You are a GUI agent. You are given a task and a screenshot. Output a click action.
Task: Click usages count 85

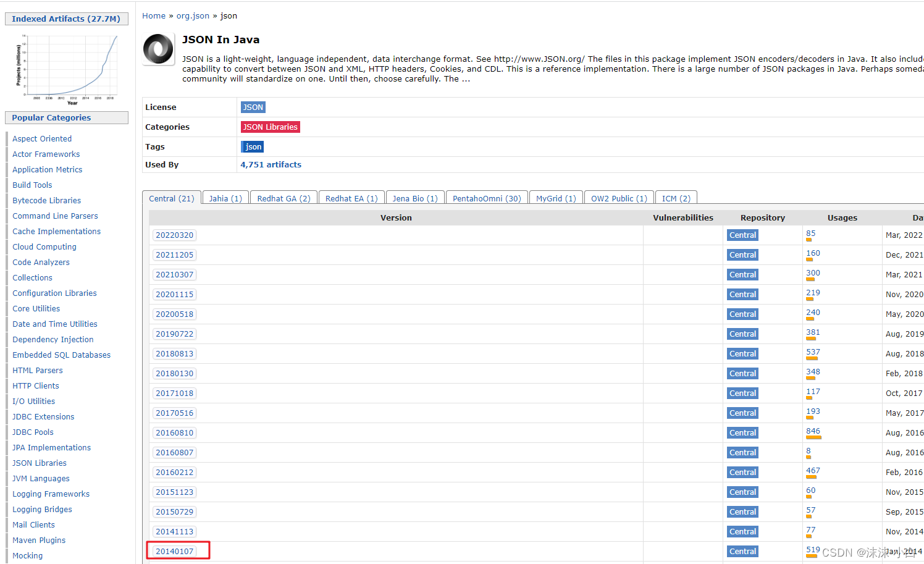click(811, 234)
